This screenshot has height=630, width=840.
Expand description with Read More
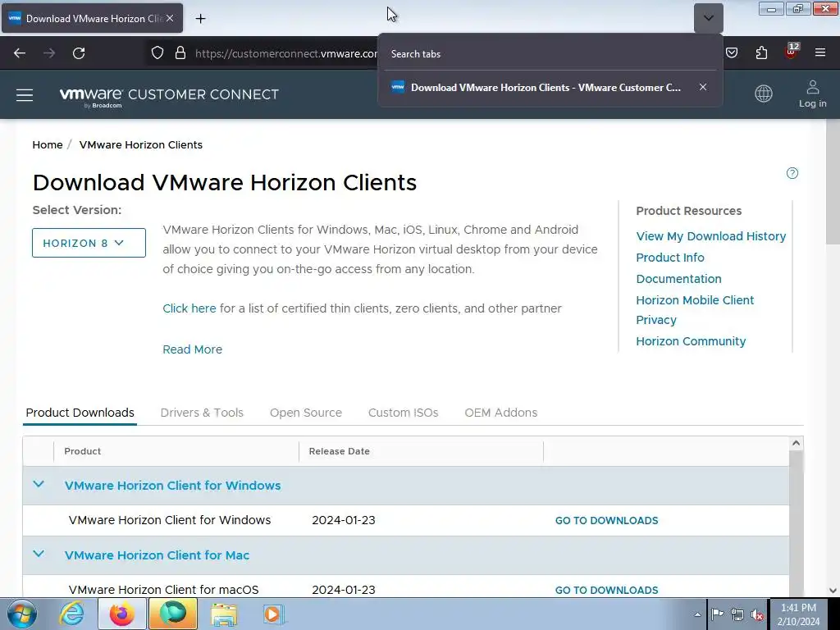(192, 349)
